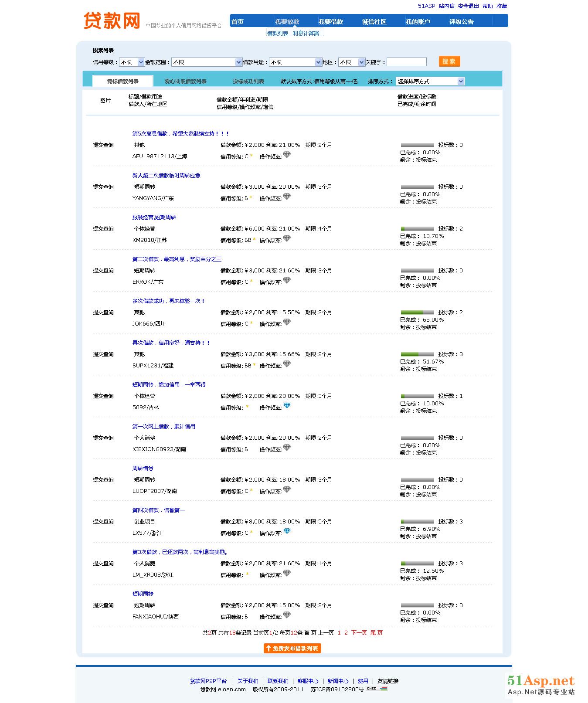Click progress bar showing 65.00% completed
The height and width of the screenshot is (703, 588).
[418, 312]
